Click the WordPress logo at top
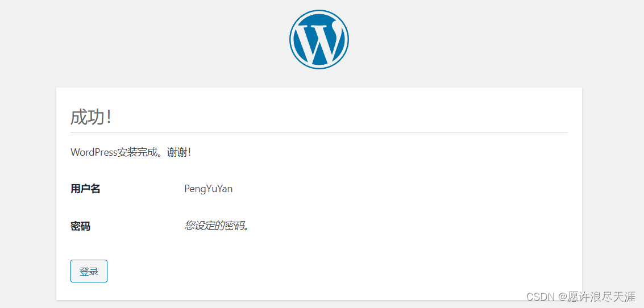This screenshot has height=308, width=644. coord(319,39)
